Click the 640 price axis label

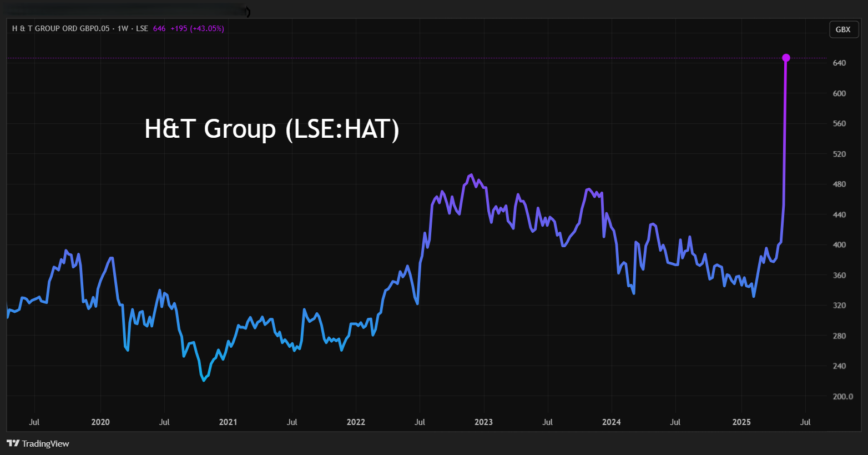(839, 63)
